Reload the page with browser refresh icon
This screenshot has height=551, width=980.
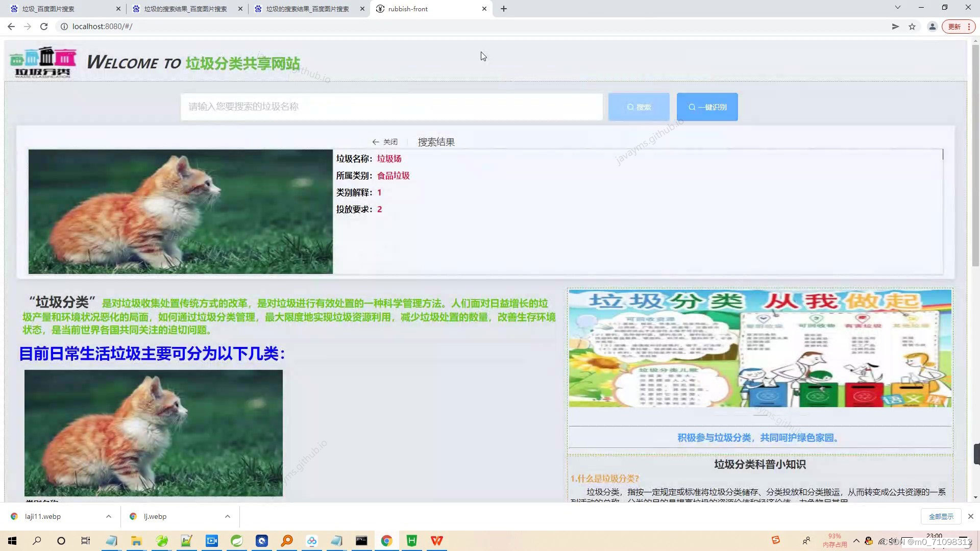(x=44, y=27)
